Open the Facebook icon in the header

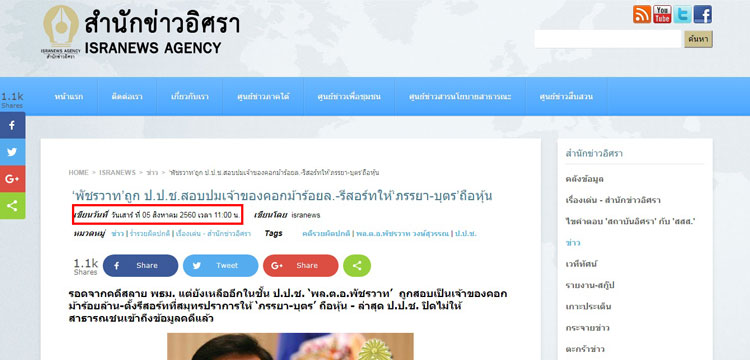[703, 14]
